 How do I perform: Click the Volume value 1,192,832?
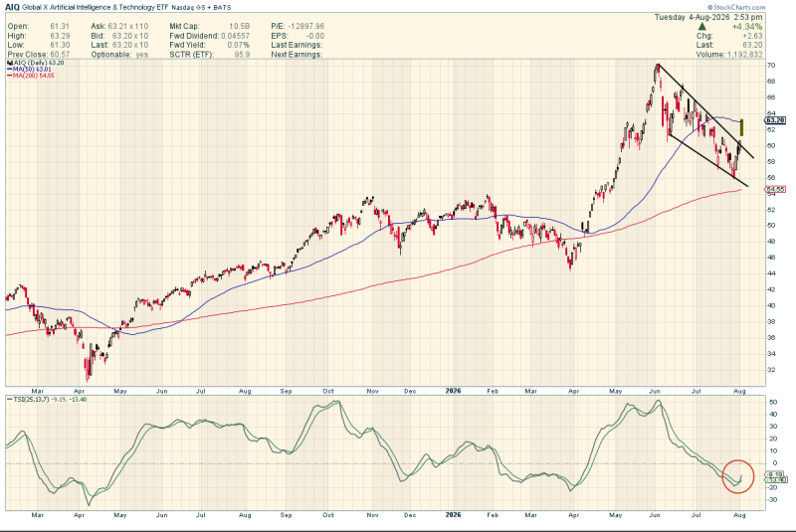point(743,55)
